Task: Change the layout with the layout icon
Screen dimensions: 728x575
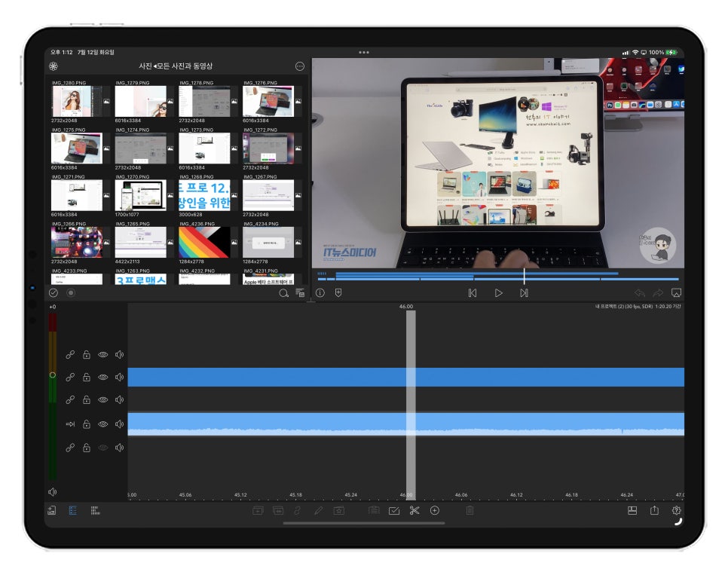Action: click(632, 510)
